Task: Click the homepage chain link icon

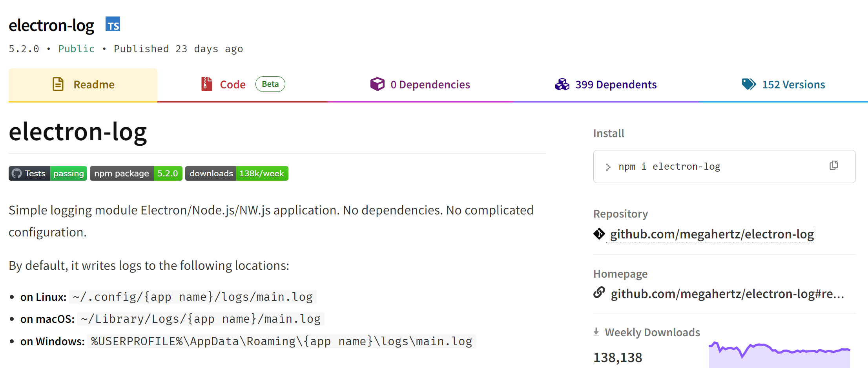Action: (599, 293)
